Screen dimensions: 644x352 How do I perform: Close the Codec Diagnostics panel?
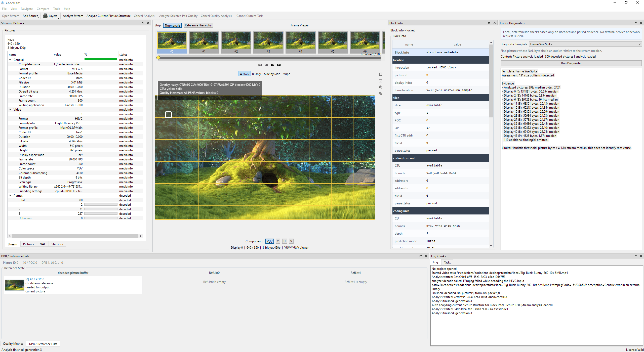click(641, 23)
